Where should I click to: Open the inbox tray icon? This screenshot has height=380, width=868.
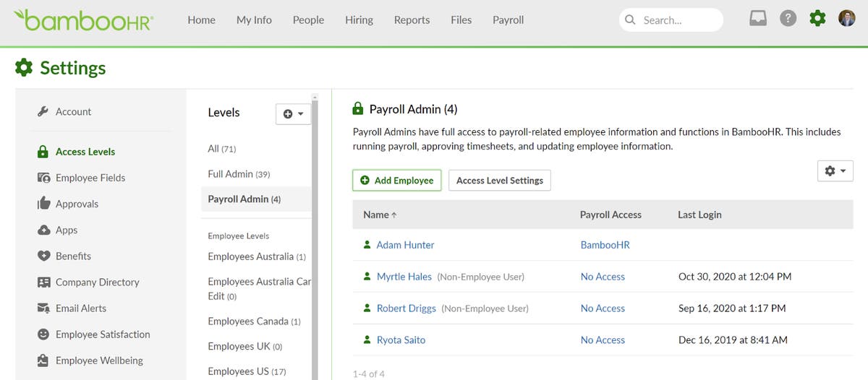point(757,19)
